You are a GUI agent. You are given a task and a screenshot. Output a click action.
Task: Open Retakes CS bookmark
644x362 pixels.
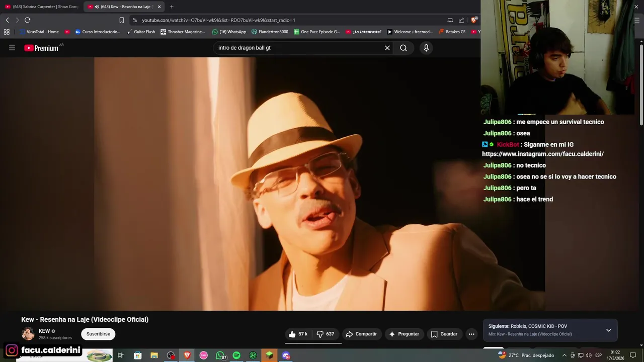coord(452,32)
